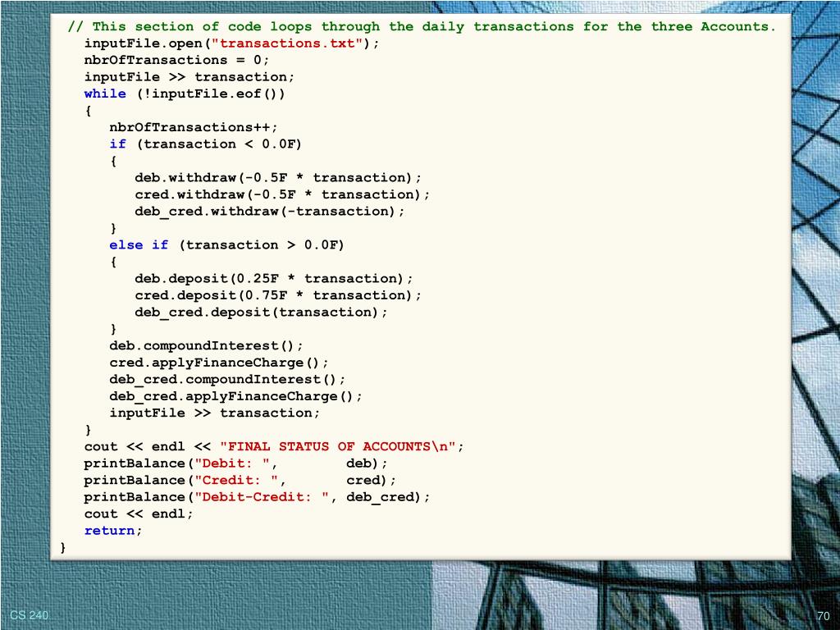This screenshot has width=840, height=630.
Task: Click the printBalance("Debit-Credit: " line
Action: pos(257,497)
